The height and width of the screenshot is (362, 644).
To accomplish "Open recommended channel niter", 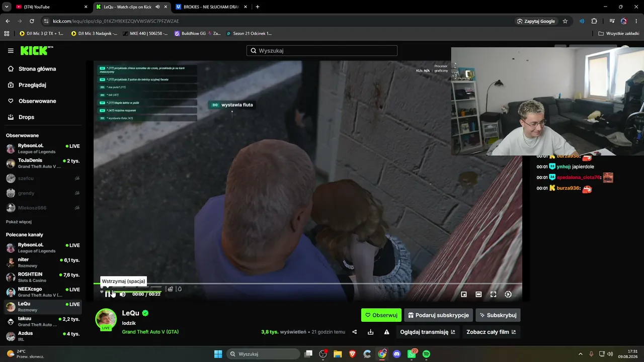I will click(43, 262).
